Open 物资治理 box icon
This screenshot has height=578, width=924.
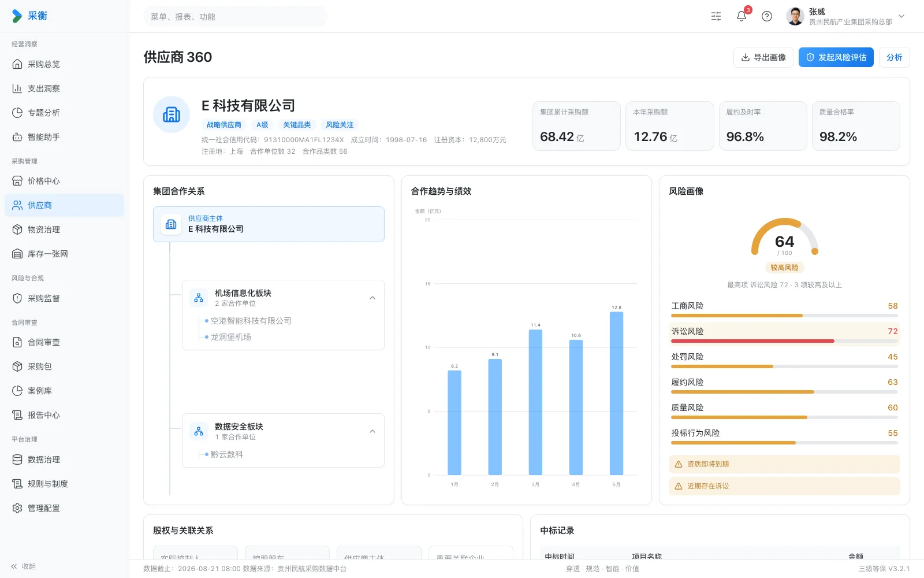(x=17, y=229)
